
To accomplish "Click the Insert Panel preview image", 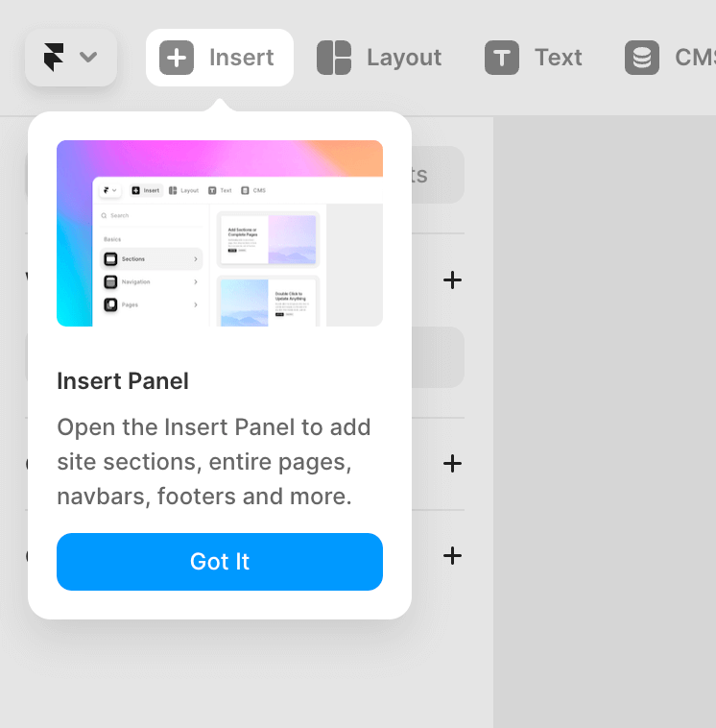I will (x=220, y=233).
